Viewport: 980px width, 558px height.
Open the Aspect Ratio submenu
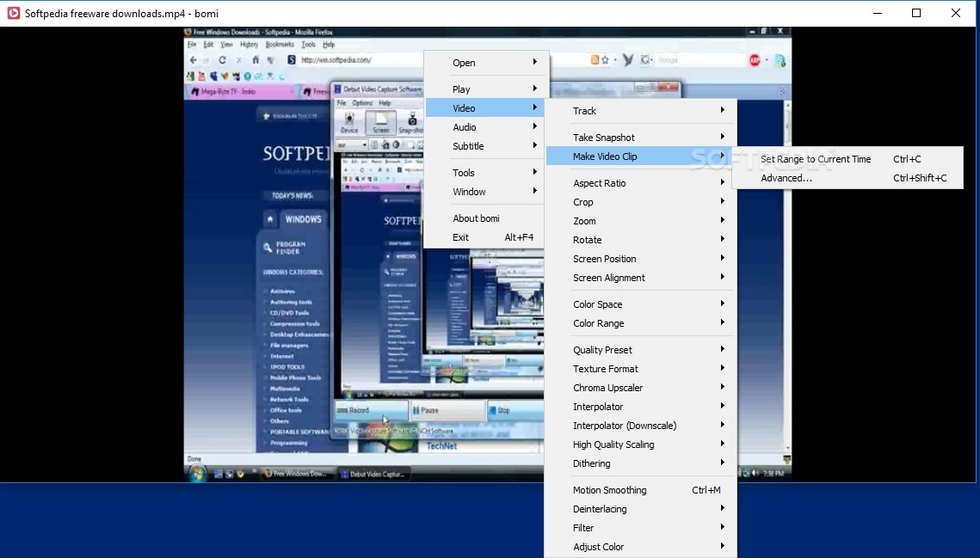click(x=641, y=183)
